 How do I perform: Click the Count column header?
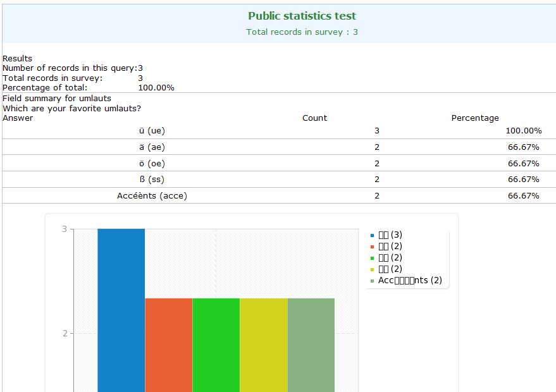coord(314,118)
